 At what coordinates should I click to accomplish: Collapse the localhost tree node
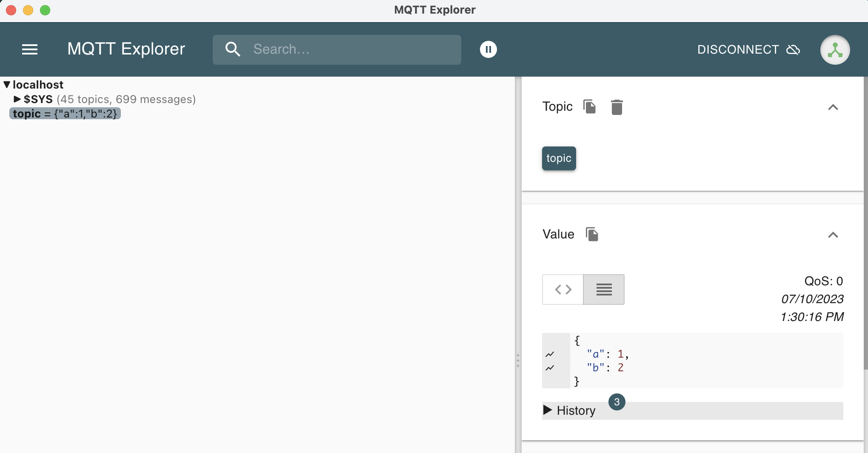coord(7,85)
